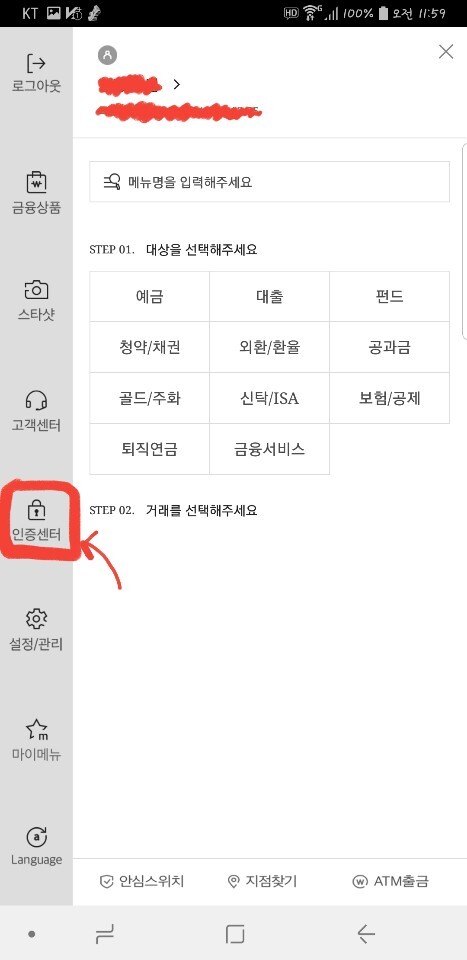Expand profile with chevron next to name
467x960 pixels.
click(x=177, y=84)
